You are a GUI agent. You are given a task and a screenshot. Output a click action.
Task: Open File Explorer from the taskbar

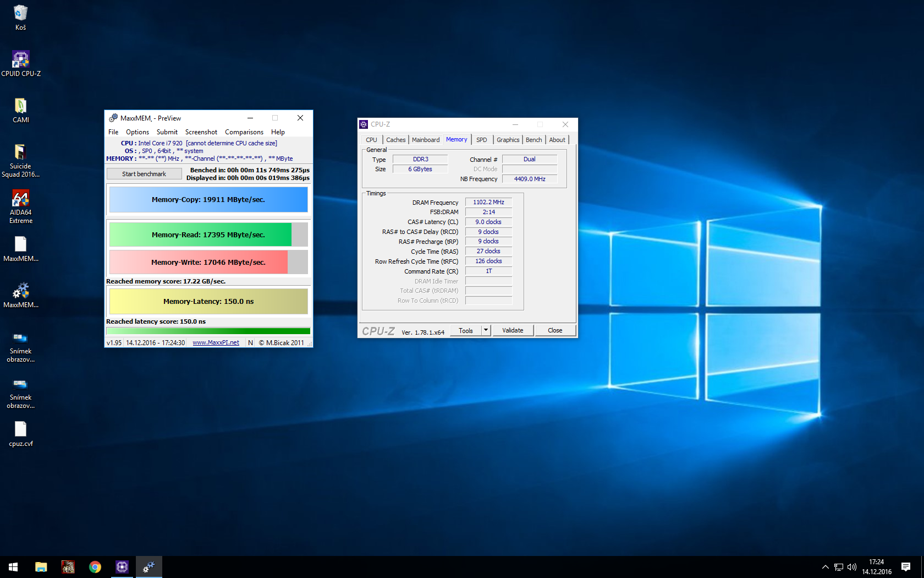point(41,567)
